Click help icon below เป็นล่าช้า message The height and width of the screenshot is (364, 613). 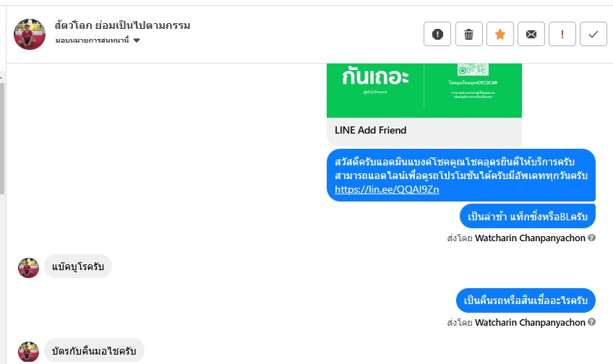[x=592, y=238]
